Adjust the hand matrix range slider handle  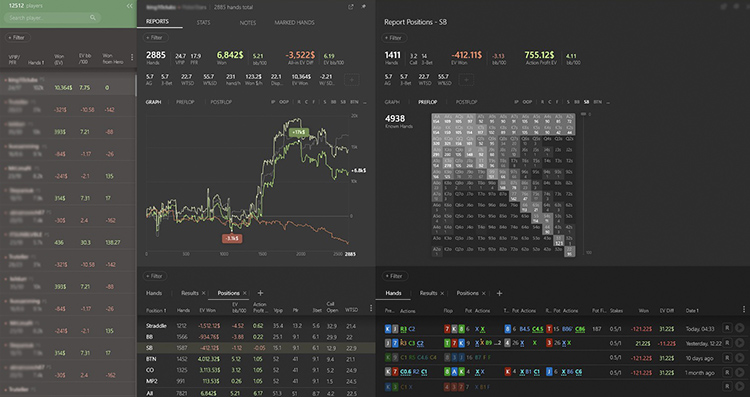coord(583,114)
